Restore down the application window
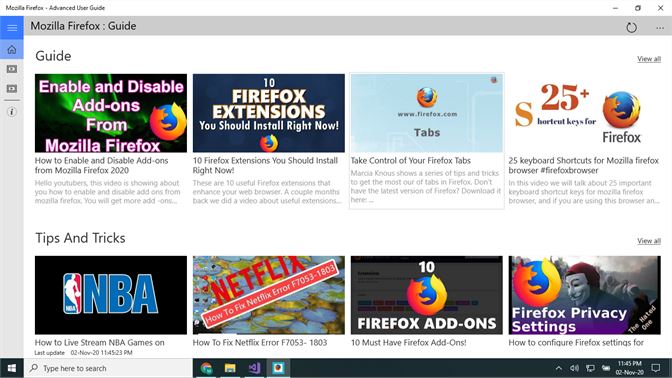 638,8
